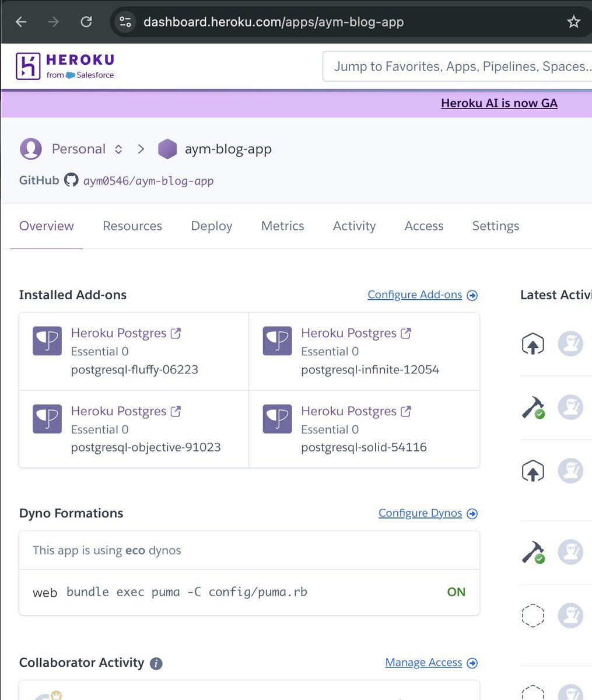Click 'bundle exec puma -C config/puma.rb' command
Image resolution: width=592 pixels, height=700 pixels.
(x=187, y=592)
